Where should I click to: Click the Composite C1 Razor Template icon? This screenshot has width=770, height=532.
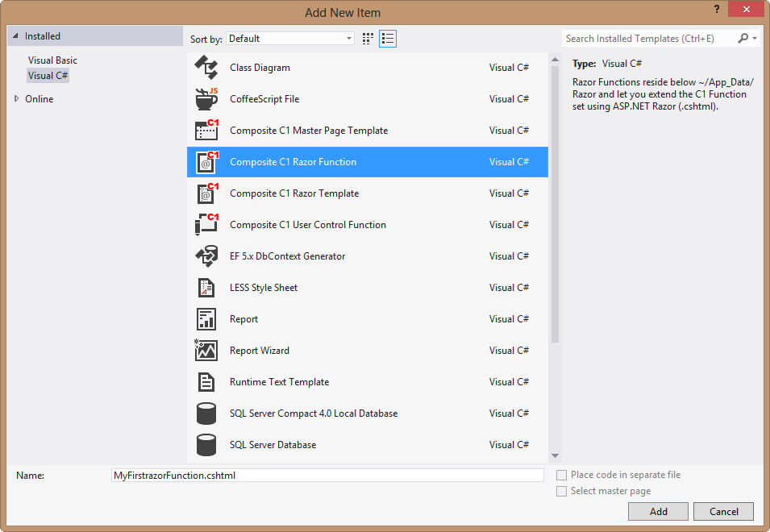click(x=206, y=193)
